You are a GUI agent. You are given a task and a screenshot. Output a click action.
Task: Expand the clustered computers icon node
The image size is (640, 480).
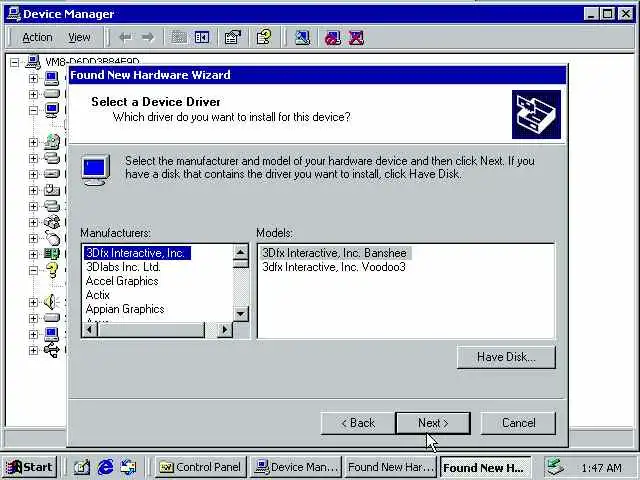[x=33, y=222]
